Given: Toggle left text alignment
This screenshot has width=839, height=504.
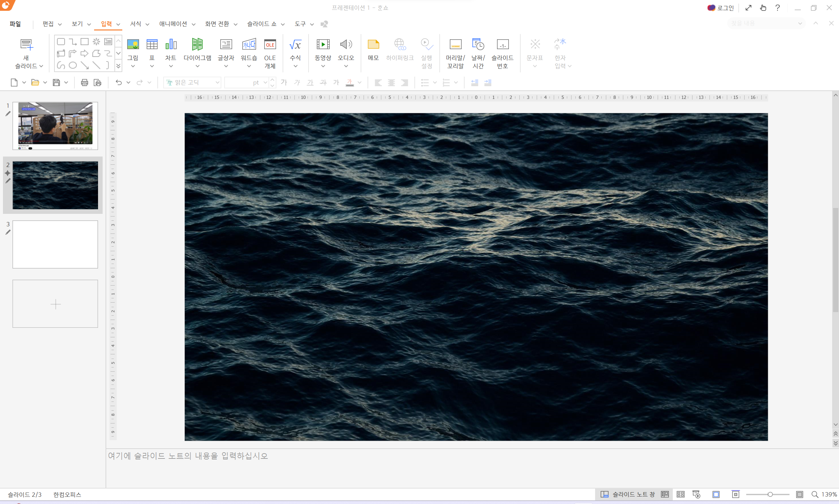Looking at the screenshot, I should [378, 83].
